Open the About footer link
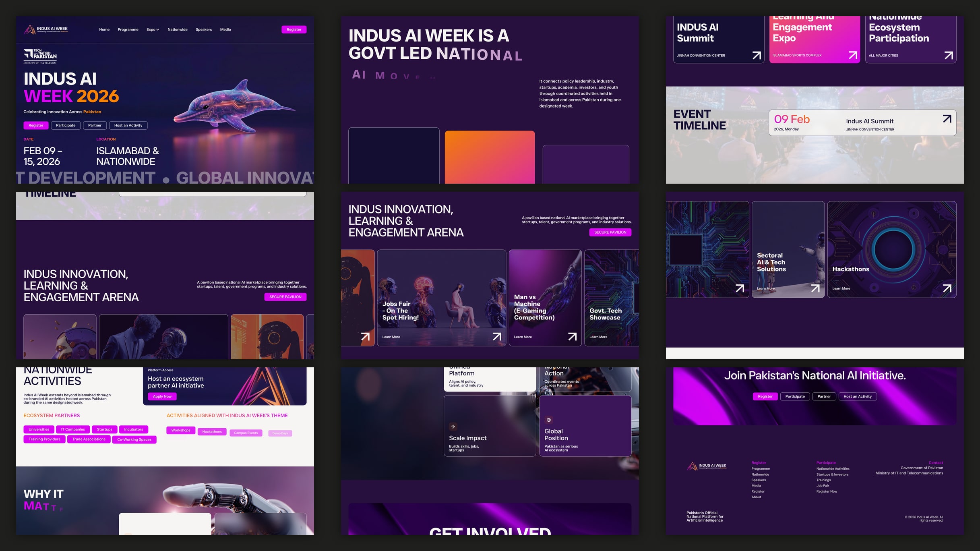980x551 pixels. coord(756,497)
